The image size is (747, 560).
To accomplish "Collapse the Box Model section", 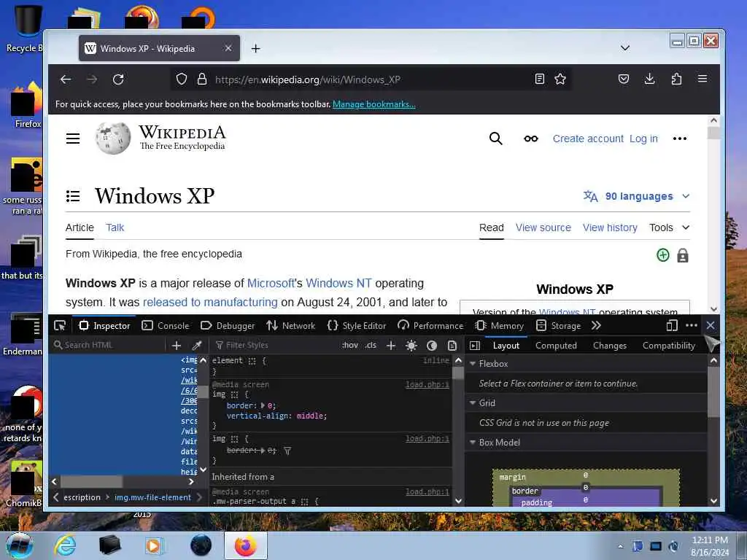I will (x=473, y=443).
